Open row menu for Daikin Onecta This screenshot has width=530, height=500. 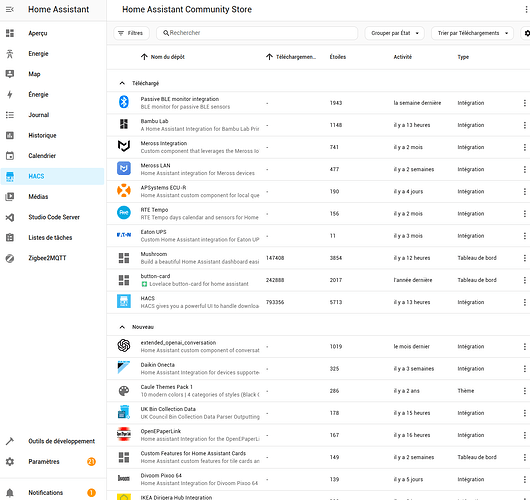(x=525, y=368)
